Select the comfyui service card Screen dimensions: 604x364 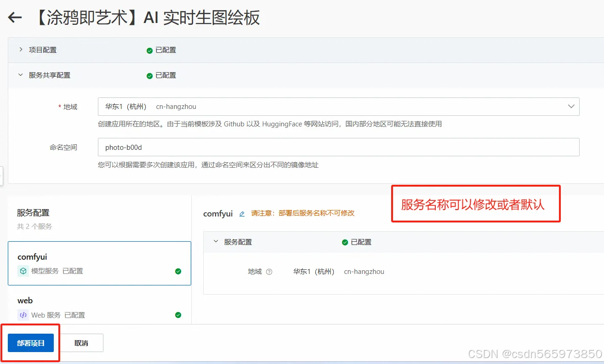[x=100, y=263]
